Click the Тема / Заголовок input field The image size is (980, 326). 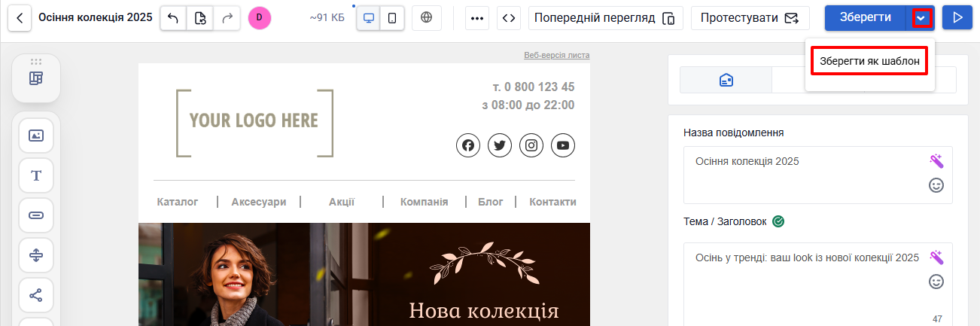pos(818,285)
